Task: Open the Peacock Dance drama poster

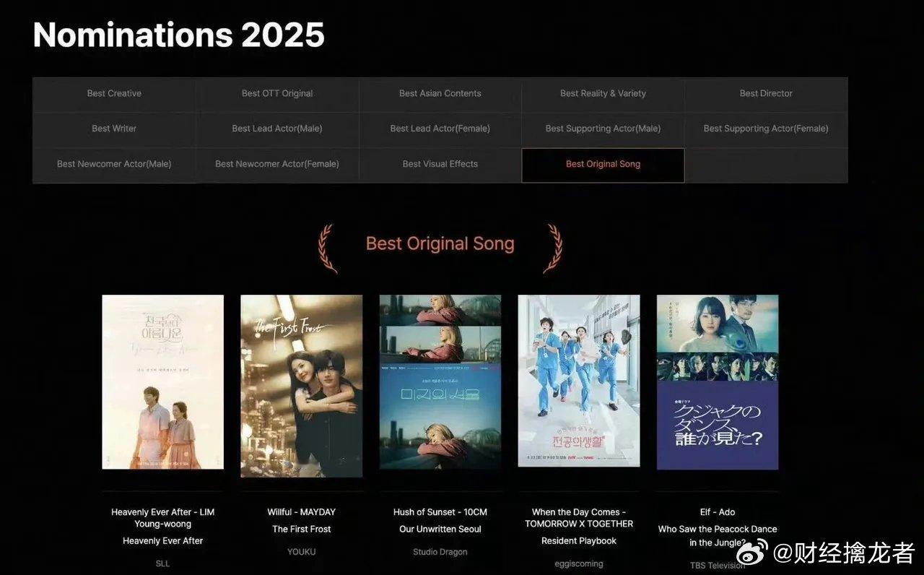Action: coord(718,382)
